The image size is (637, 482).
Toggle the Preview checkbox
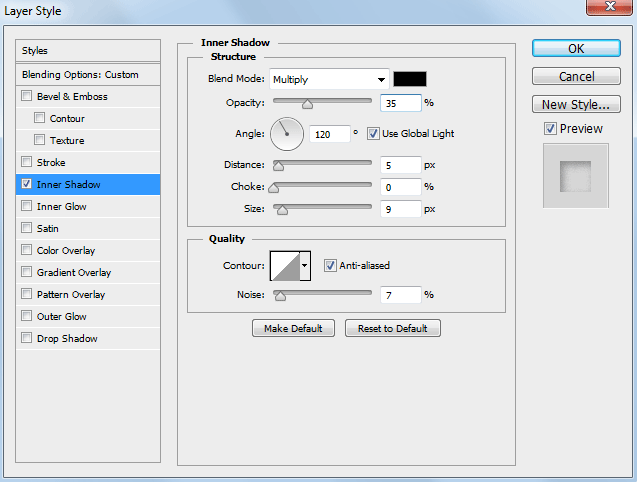(550, 129)
